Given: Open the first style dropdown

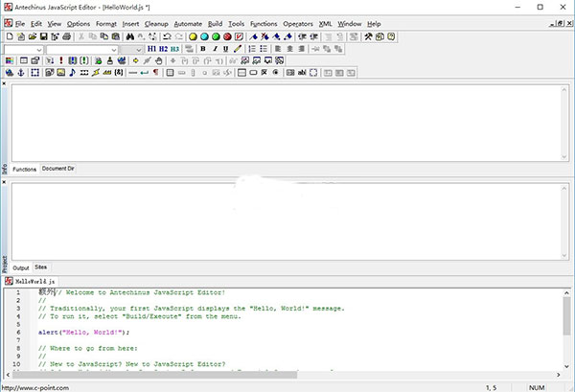Looking at the screenshot, I should click(x=39, y=49).
